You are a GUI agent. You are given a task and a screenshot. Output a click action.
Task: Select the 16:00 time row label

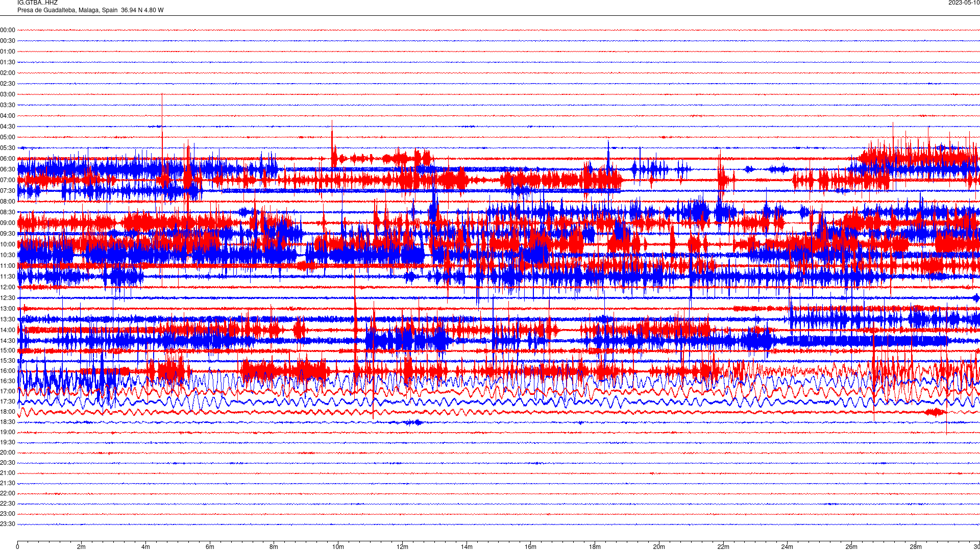click(8, 371)
